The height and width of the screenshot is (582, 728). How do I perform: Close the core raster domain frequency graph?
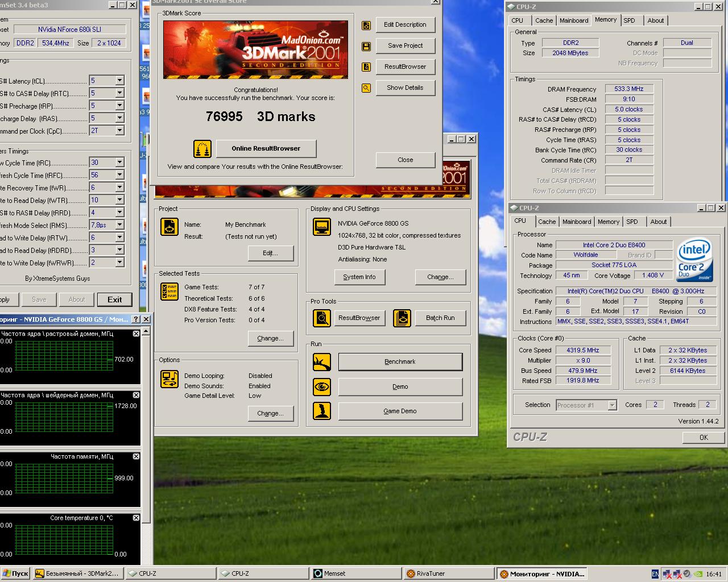136,334
